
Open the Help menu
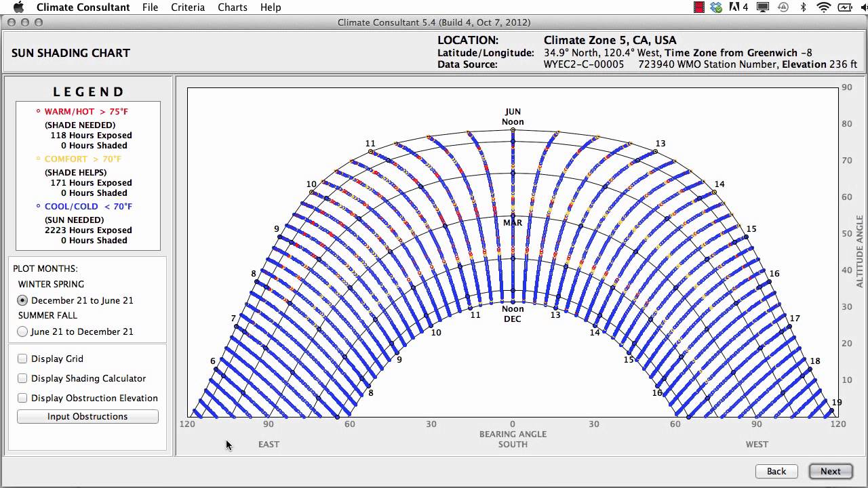[271, 7]
